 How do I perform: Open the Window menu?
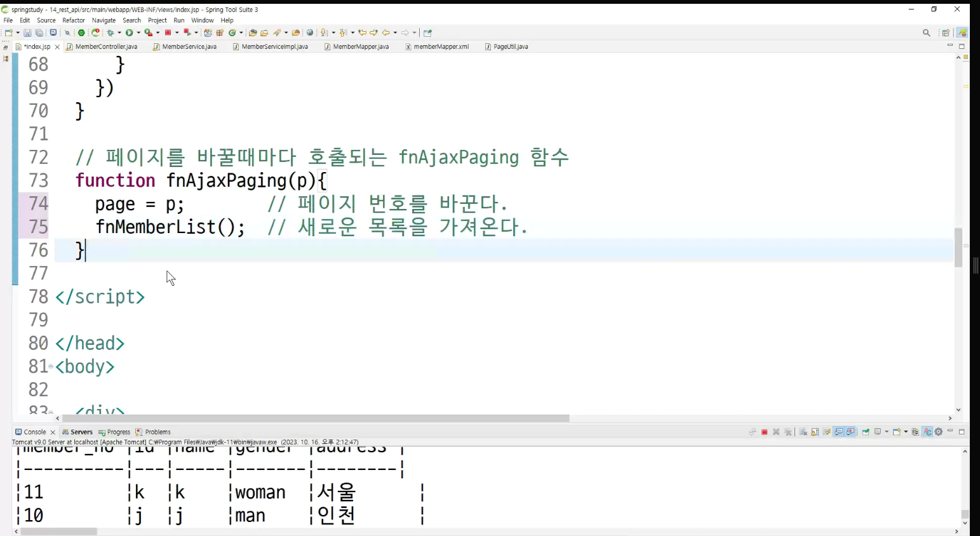pyautogui.click(x=203, y=20)
